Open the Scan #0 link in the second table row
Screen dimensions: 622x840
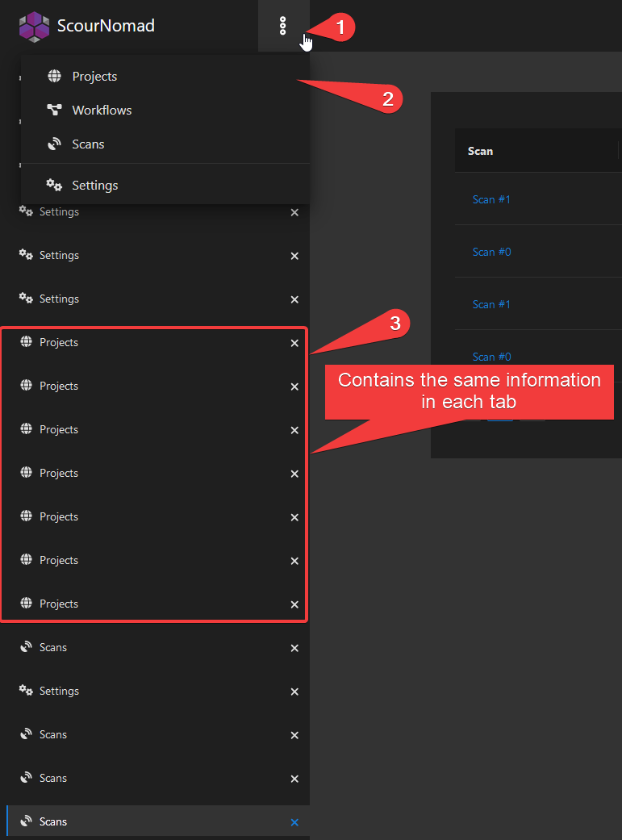pos(491,252)
